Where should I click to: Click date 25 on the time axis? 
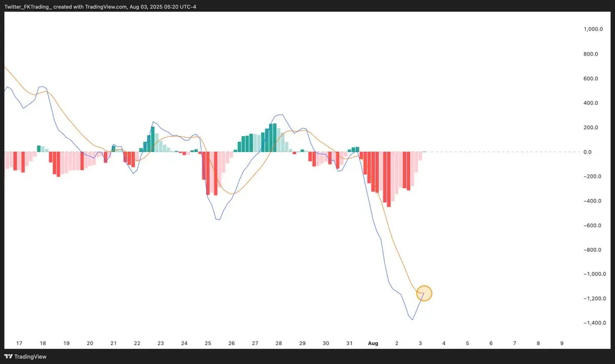click(208, 343)
